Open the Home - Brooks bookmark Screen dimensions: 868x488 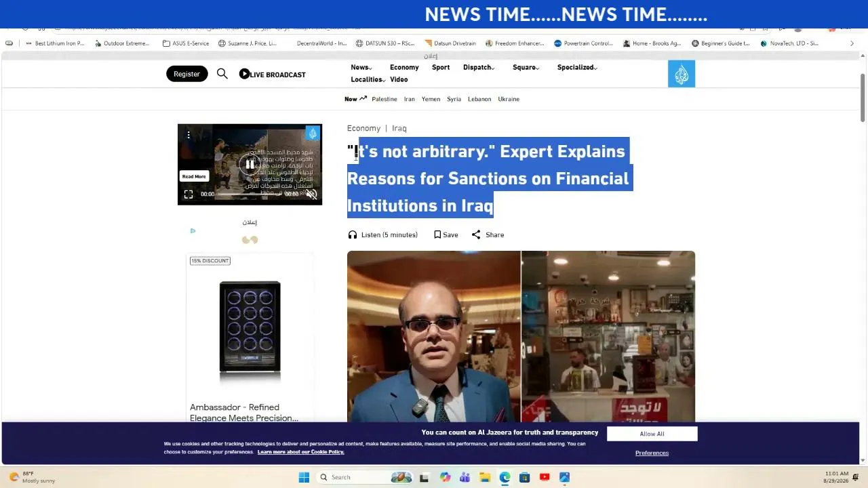[x=652, y=43]
